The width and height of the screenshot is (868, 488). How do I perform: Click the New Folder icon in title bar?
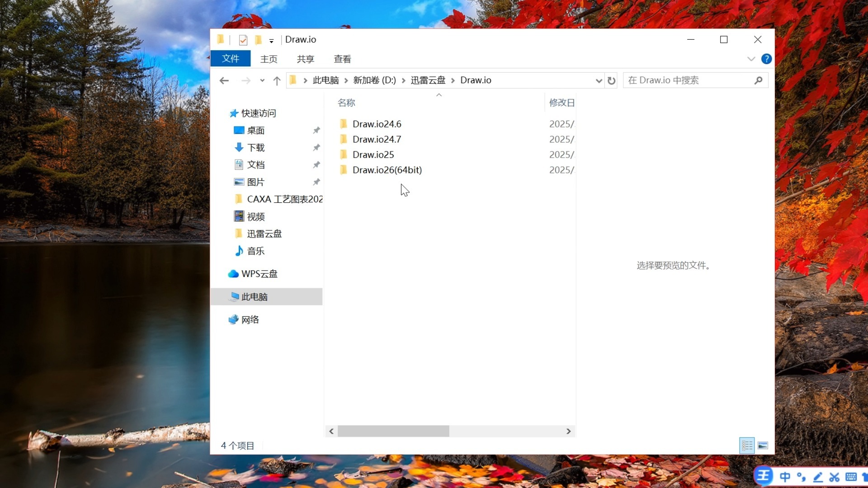tap(258, 40)
